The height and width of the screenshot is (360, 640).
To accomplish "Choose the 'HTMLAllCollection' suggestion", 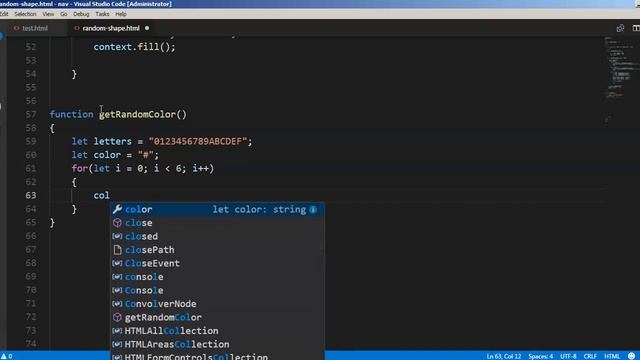I will 218,331.
